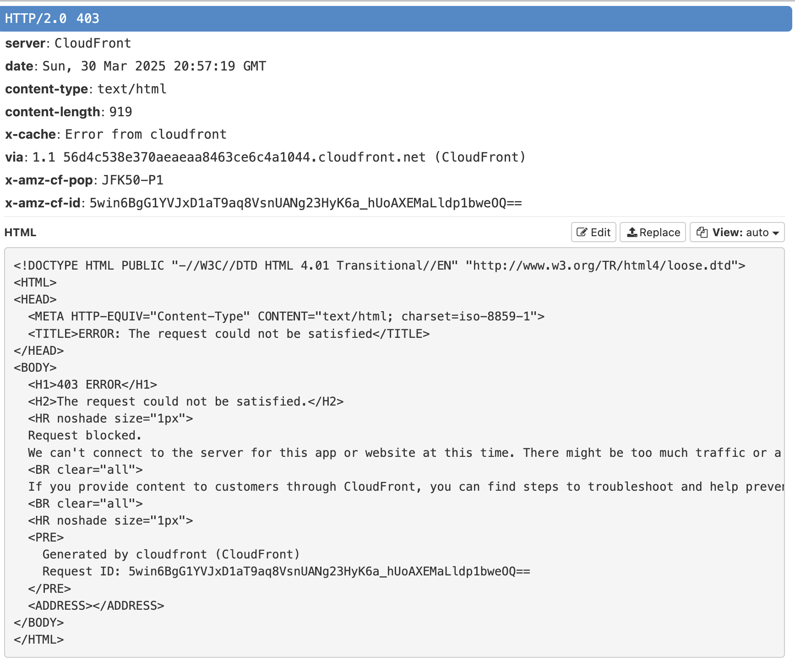This screenshot has height=672, width=795.
Task: Click the upload icon on the Replace button
Action: [x=632, y=232]
